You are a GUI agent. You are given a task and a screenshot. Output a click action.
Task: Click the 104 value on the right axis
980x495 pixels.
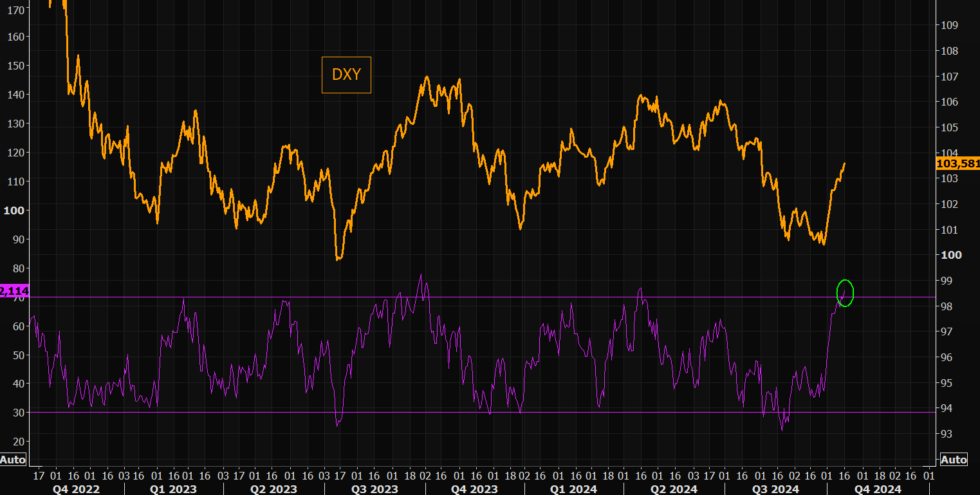pyautogui.click(x=950, y=153)
